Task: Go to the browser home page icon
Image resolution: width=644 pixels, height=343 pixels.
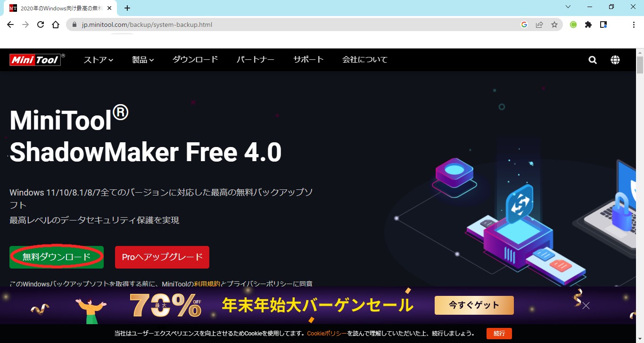Action: (56, 24)
